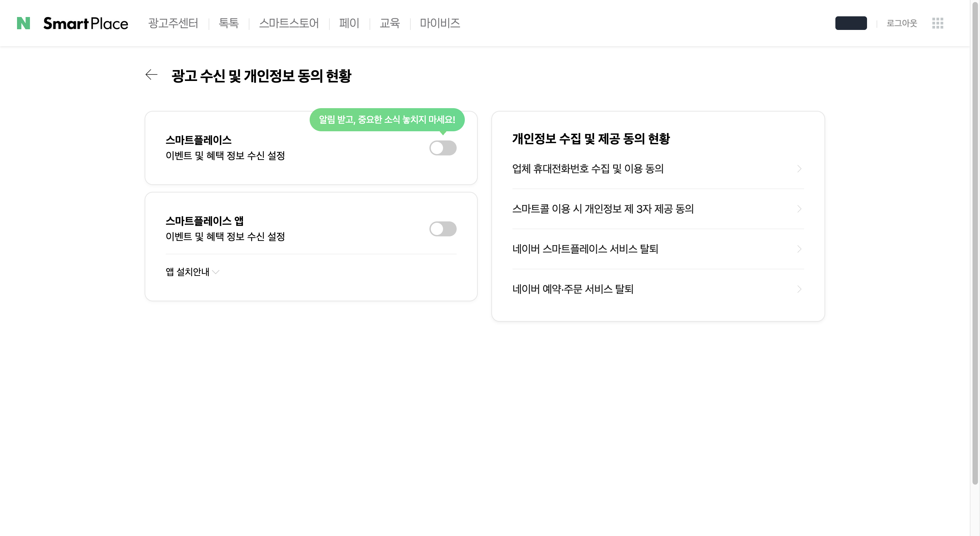Click the green Naver N logo

[23, 23]
